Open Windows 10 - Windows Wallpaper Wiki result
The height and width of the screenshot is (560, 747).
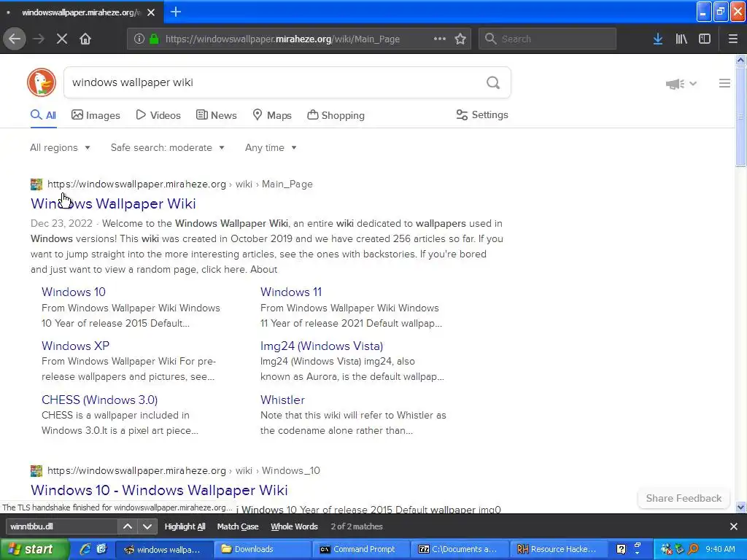click(x=159, y=490)
